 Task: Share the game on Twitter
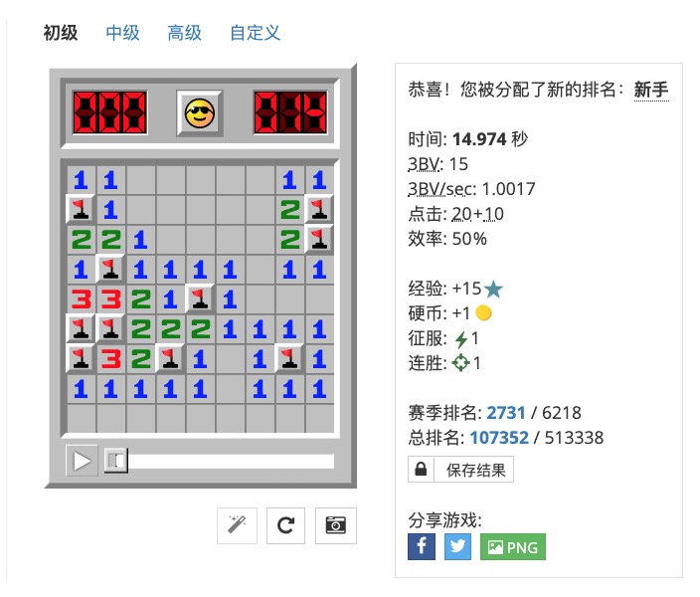[457, 546]
